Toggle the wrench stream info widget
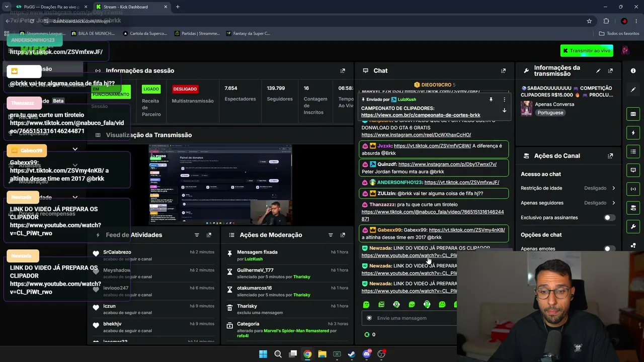Screen dimensions: 644x362 (633, 226)
